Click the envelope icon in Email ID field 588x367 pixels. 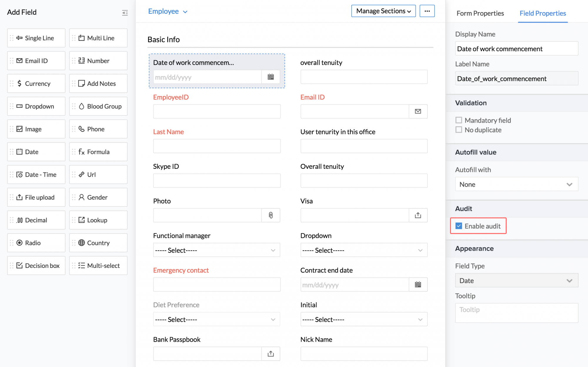[x=418, y=111]
